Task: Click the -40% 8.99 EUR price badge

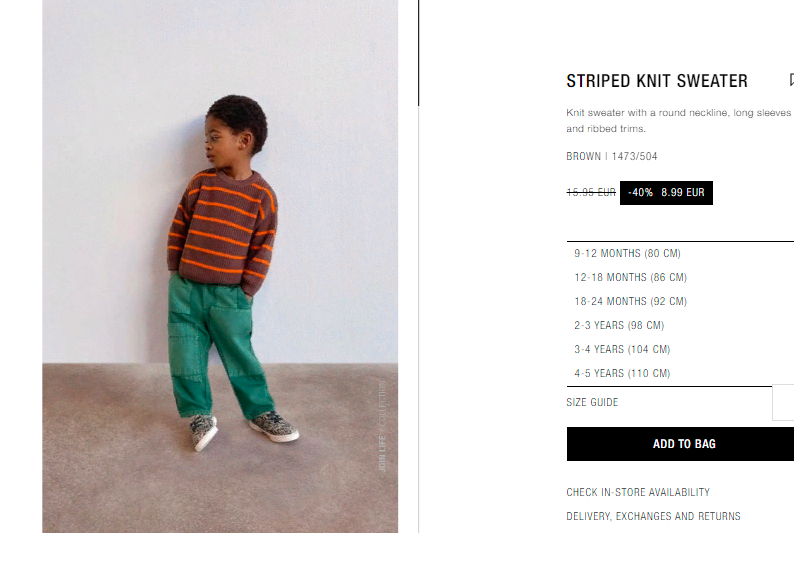Action: click(666, 193)
